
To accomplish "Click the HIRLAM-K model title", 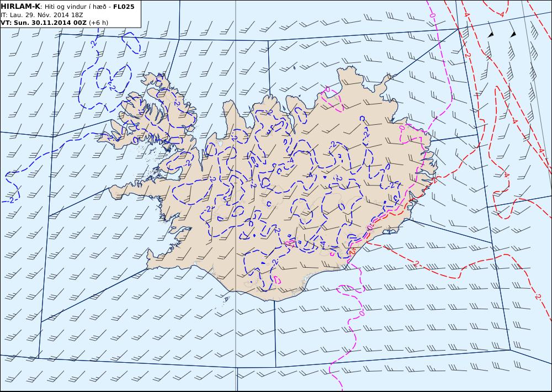I will pyautogui.click(x=21, y=7).
